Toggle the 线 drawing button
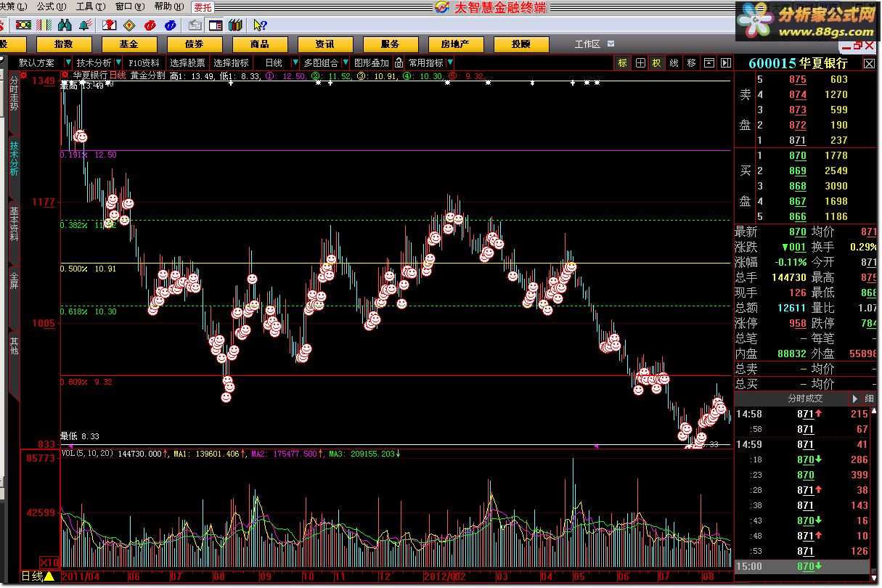 [674, 63]
